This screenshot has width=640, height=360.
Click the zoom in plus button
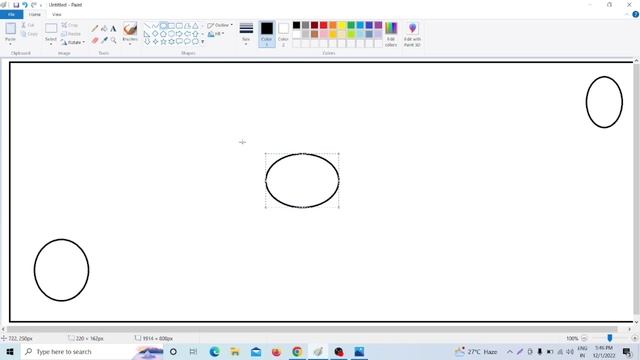click(634, 338)
